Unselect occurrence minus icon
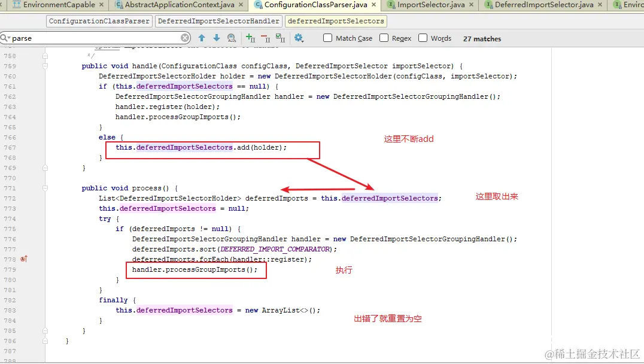The height and width of the screenshot is (364, 644). [265, 38]
